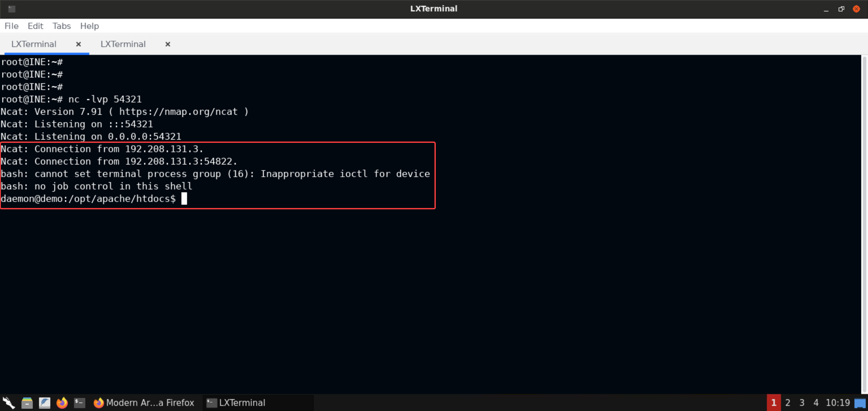The height and width of the screenshot is (411, 868).
Task: Click 'Ncat: Version 7.91' output line
Action: (x=125, y=112)
